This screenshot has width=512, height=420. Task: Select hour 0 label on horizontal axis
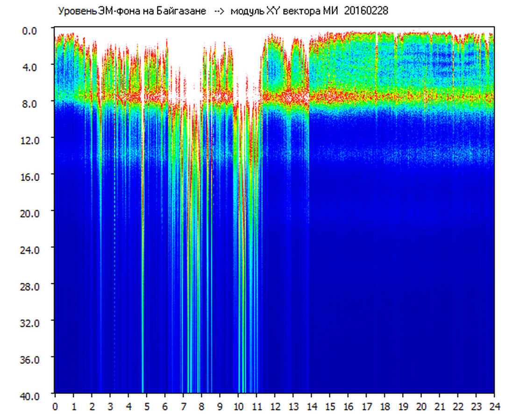(x=55, y=406)
